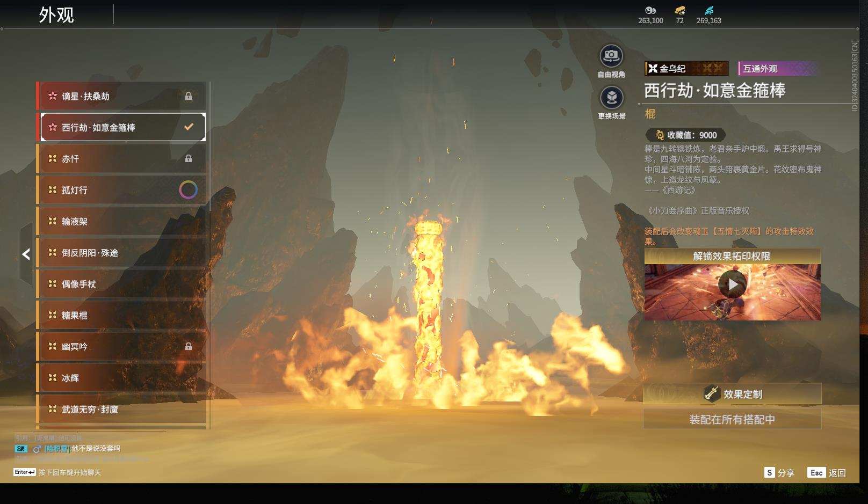Click 装配在所有搭配中 button
The image size is (868, 504).
[x=732, y=419]
